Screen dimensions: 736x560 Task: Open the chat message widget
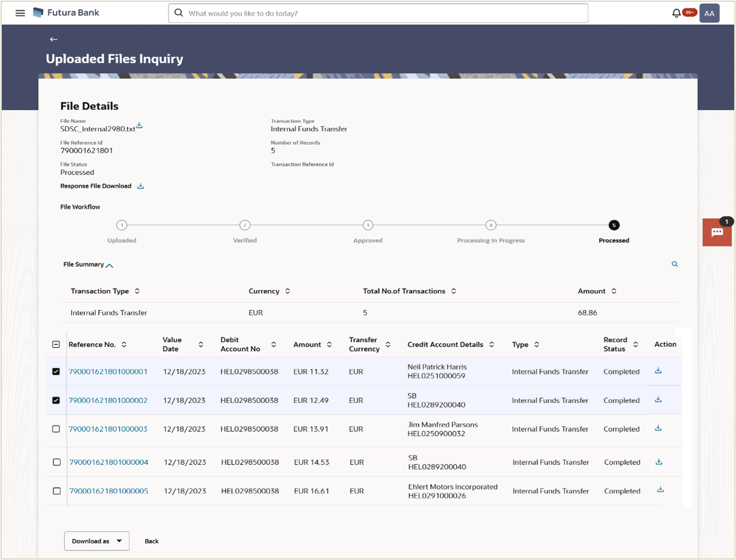click(x=717, y=232)
